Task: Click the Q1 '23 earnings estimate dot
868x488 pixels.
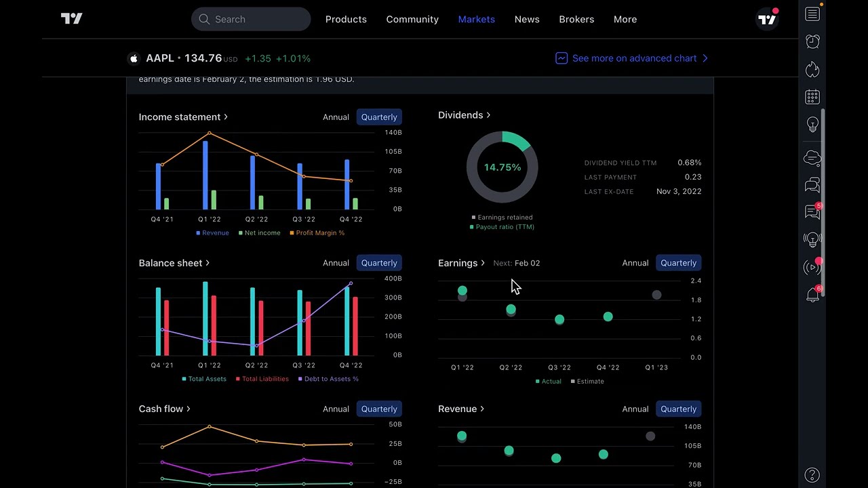Action: tap(656, 295)
